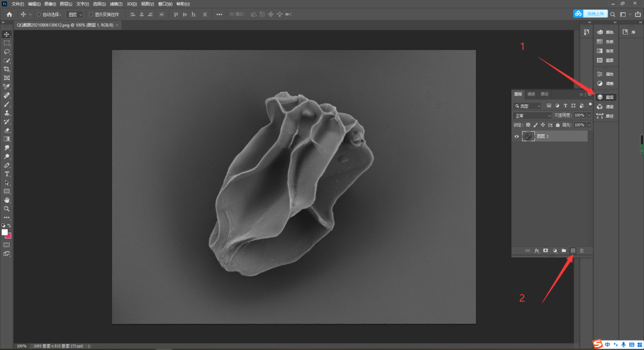The width and height of the screenshot is (644, 350).
Task: Enable the 自动选择 checkbox
Action: tap(39, 14)
